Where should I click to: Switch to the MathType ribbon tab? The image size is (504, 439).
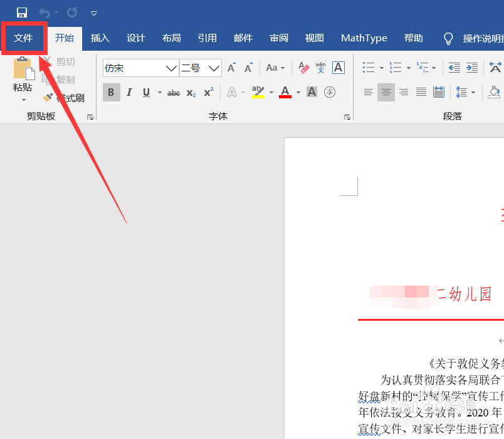pos(364,38)
